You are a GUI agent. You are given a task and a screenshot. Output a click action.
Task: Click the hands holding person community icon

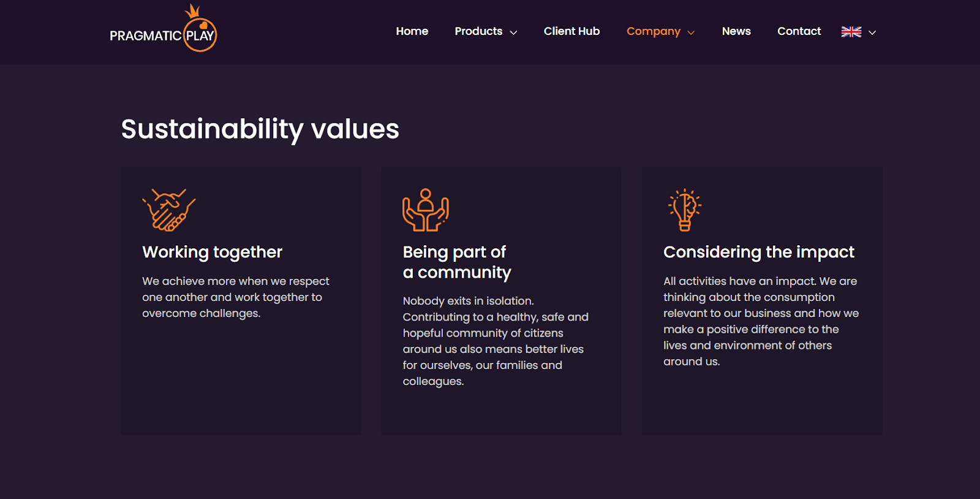point(425,210)
